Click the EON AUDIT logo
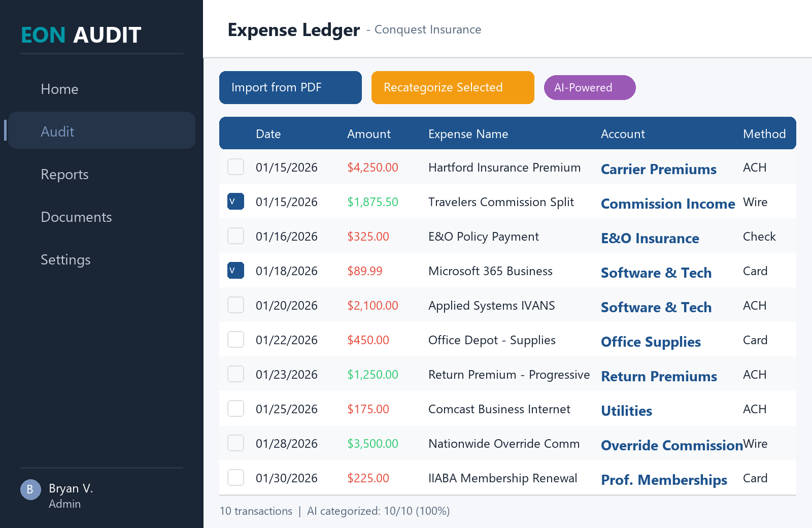812x528 pixels. click(x=80, y=35)
